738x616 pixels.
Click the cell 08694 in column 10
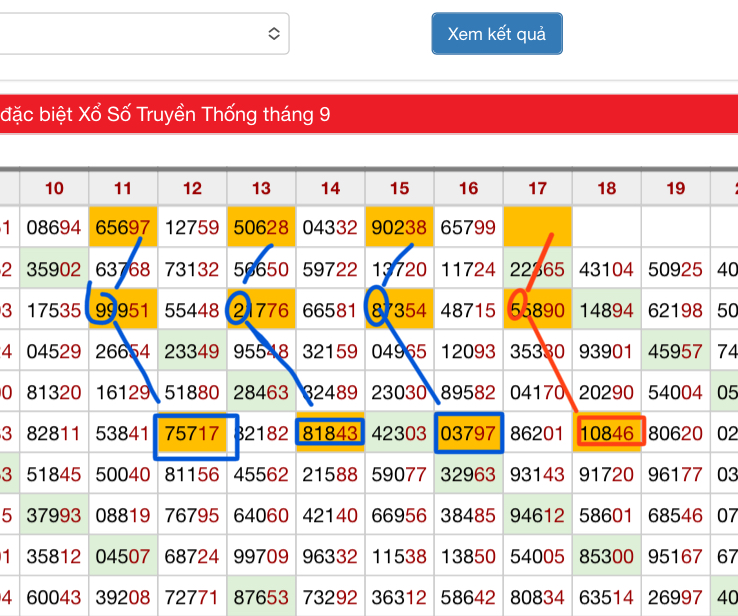pos(54,228)
